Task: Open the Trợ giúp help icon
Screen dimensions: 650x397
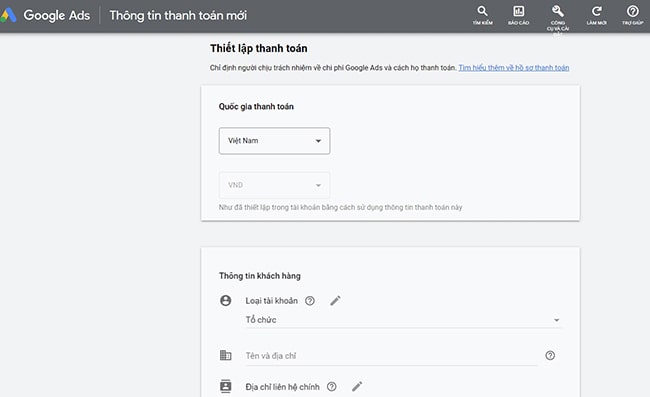Action: click(x=633, y=15)
